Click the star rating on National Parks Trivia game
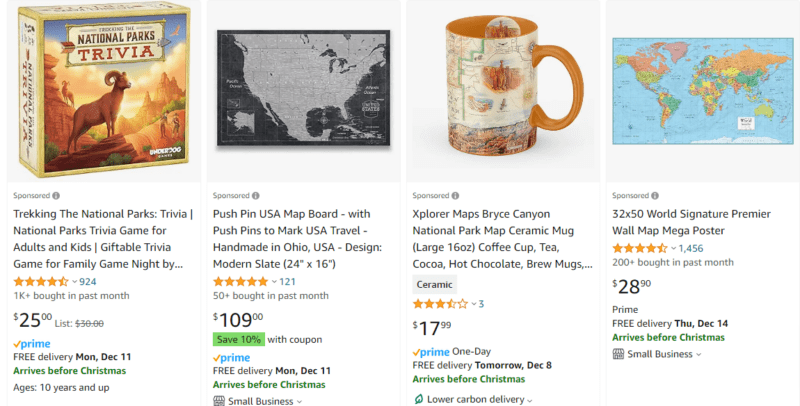Image resolution: width=800 pixels, height=406 pixels. (40, 281)
